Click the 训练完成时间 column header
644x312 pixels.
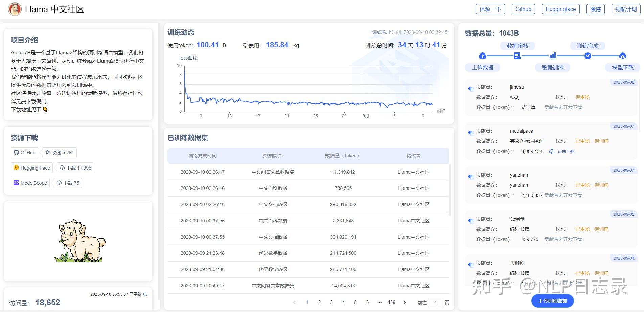[202, 156]
